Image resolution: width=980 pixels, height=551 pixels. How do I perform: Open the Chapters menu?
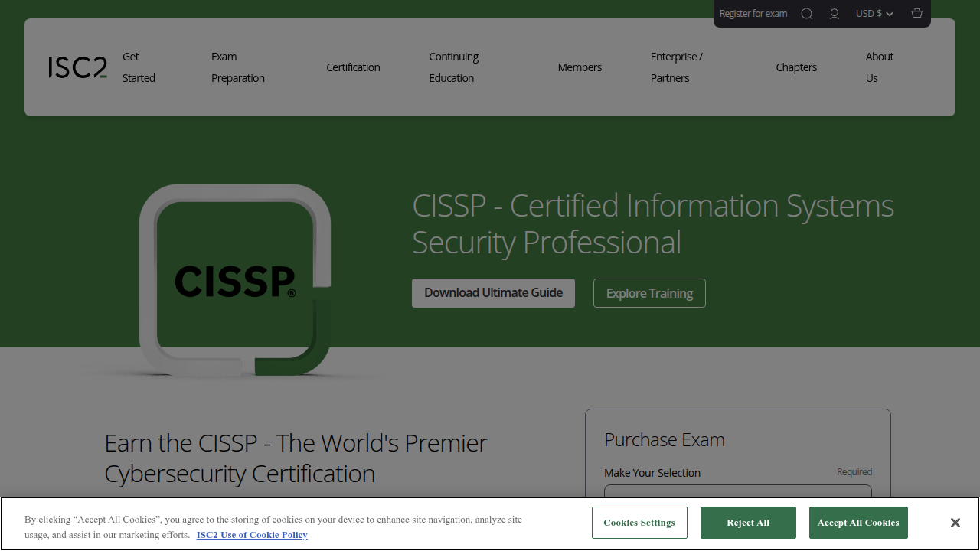[x=796, y=67]
